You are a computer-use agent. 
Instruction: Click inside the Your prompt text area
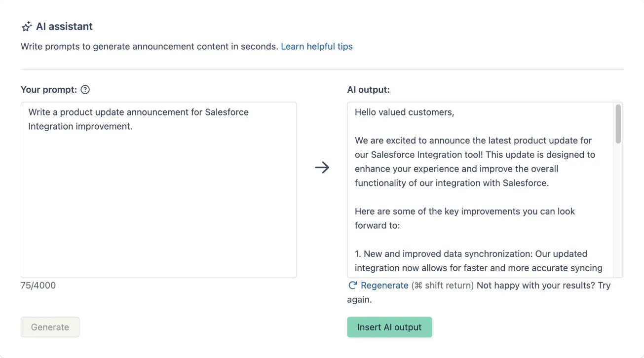[158, 190]
